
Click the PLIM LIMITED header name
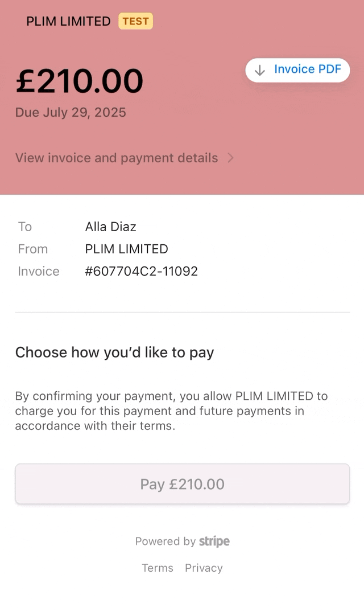coord(68,21)
